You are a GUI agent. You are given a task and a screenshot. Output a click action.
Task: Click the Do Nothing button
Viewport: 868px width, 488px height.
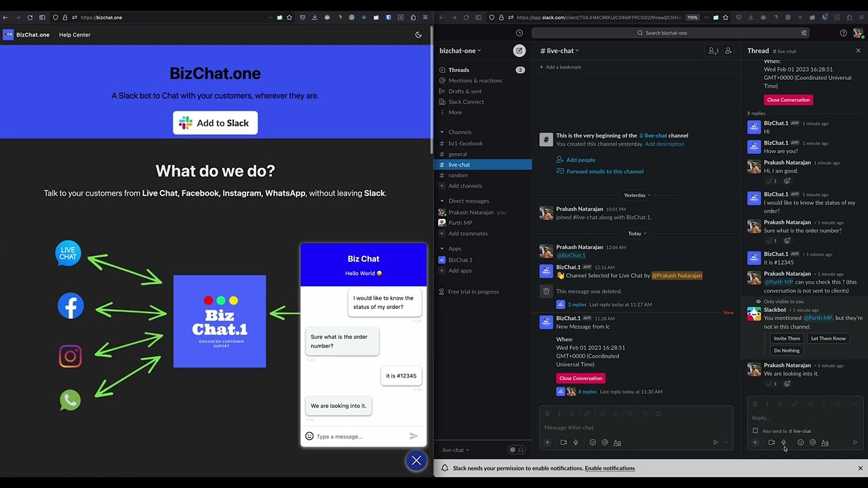coord(787,350)
